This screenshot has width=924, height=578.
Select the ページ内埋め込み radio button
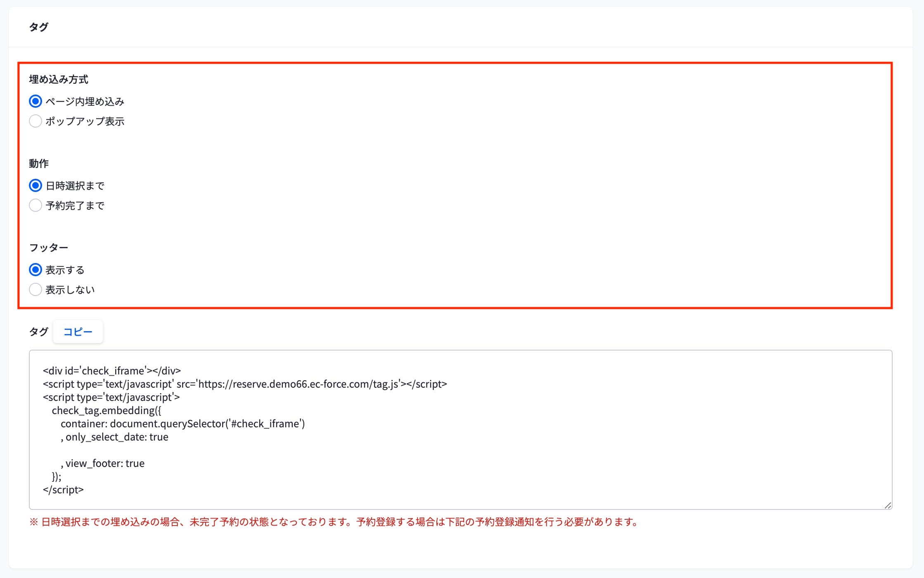point(36,101)
